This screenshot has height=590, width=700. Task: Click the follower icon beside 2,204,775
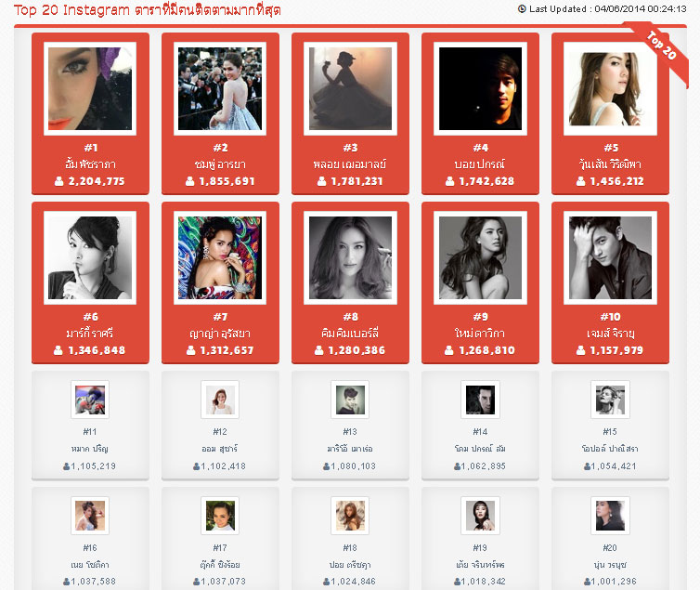(58, 181)
